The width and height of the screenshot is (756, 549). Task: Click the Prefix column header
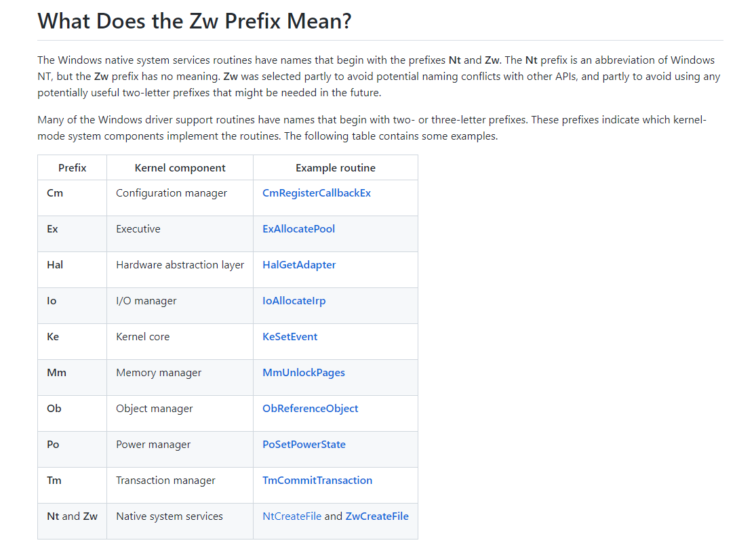click(72, 168)
